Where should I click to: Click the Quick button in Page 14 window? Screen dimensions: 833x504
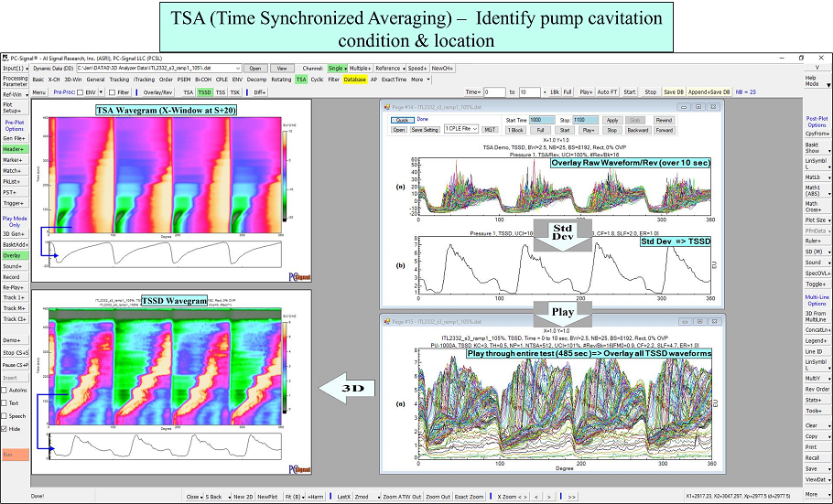click(x=401, y=120)
